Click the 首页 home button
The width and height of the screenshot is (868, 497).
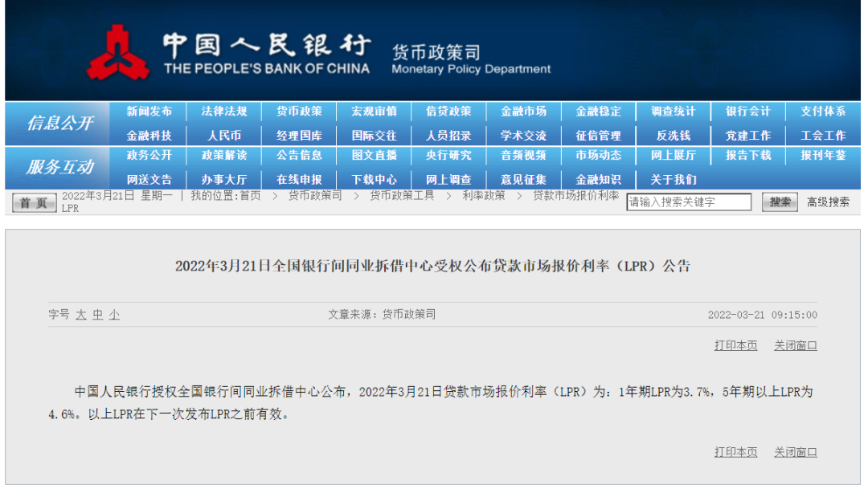pos(34,203)
